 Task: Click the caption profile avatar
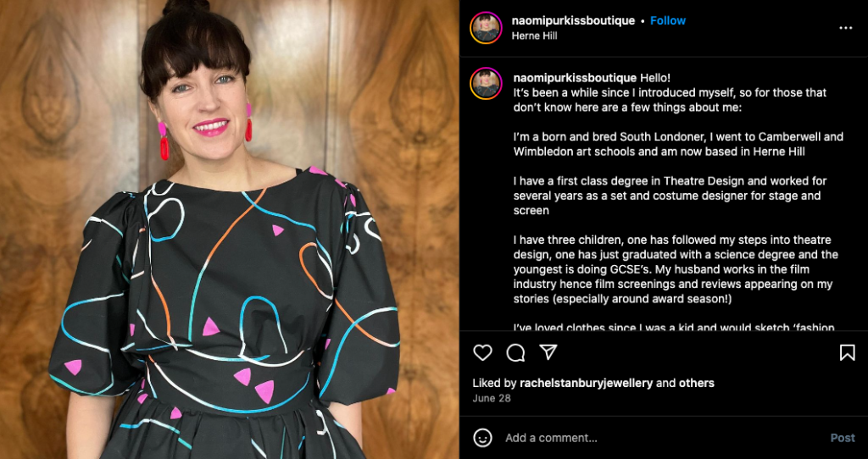(x=486, y=84)
